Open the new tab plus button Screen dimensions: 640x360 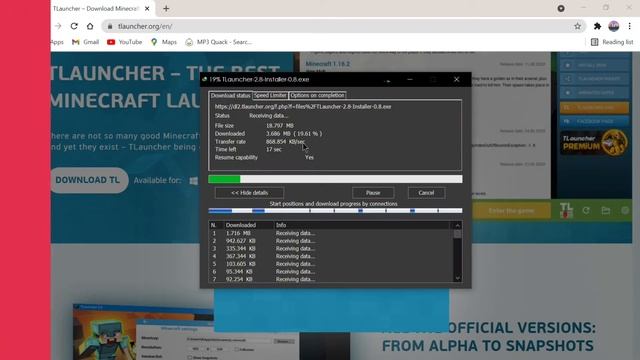point(166,9)
